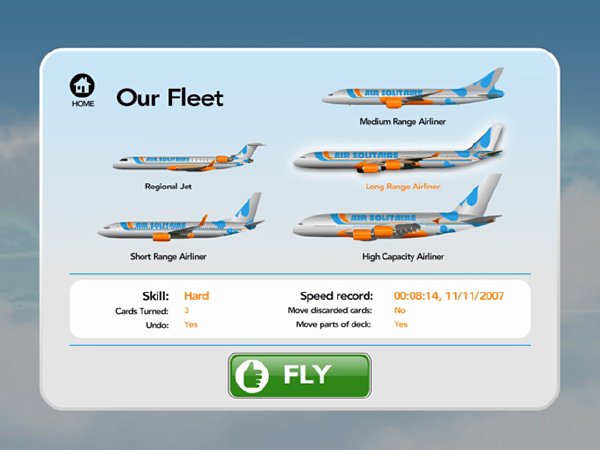
Task: Click the High Capacity Airliner label
Action: [x=403, y=257]
